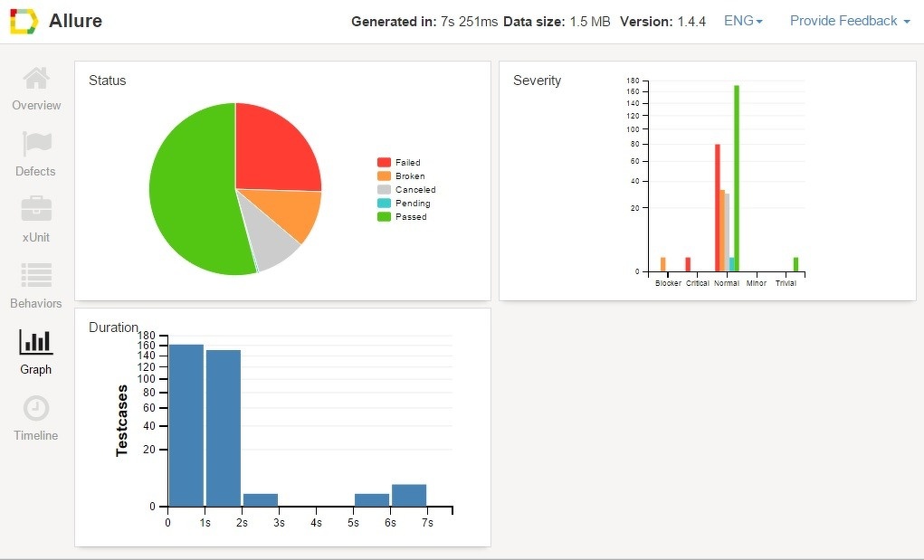Click the 0 to 1s duration bar

[186, 425]
